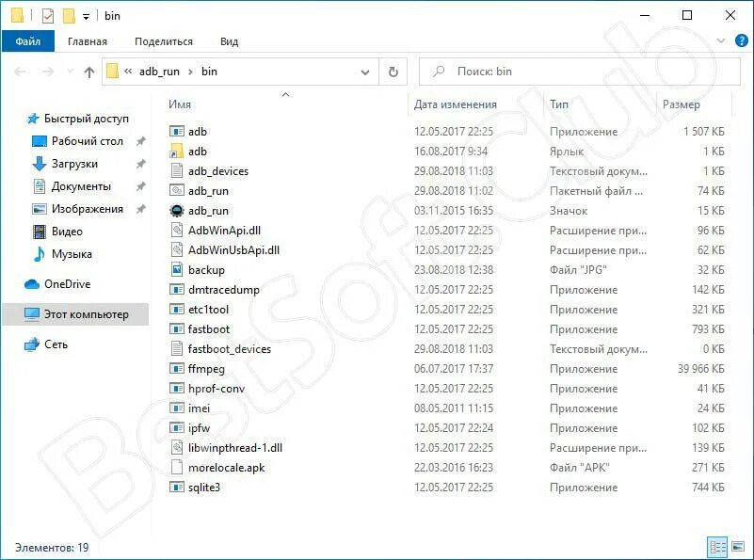Viewport: 754px width, 560px height.
Task: Select the file name ffmpeg
Action: pyautogui.click(x=206, y=369)
